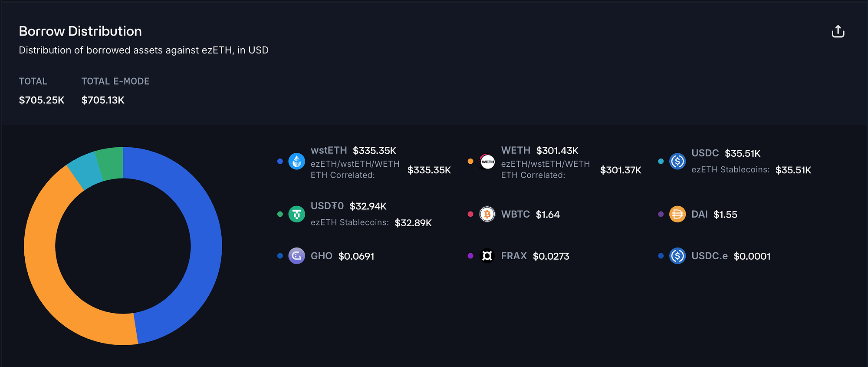Click the wstETH token icon
This screenshot has height=367, width=868.
click(297, 162)
